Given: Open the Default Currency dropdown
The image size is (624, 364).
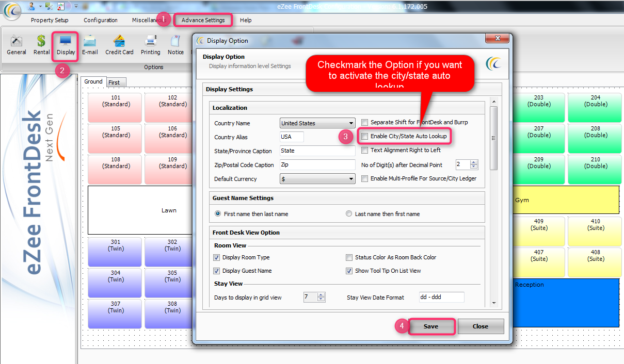Looking at the screenshot, I should pyautogui.click(x=317, y=179).
